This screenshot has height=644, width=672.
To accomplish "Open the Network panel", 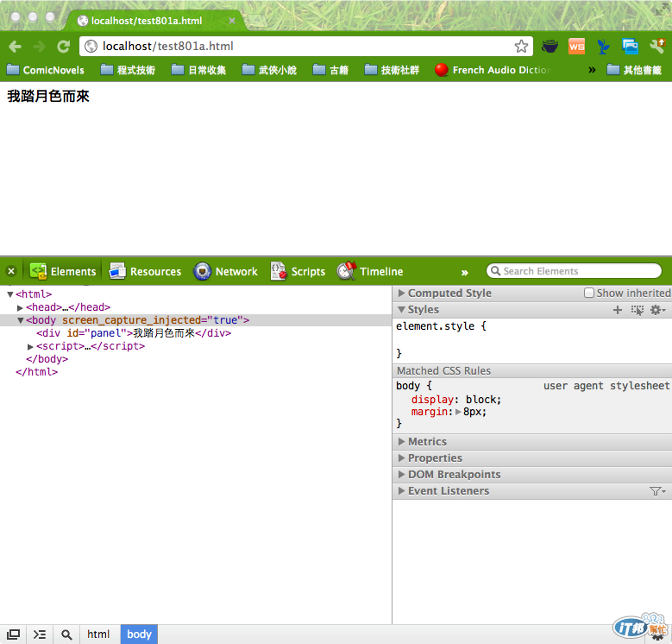I will point(225,271).
